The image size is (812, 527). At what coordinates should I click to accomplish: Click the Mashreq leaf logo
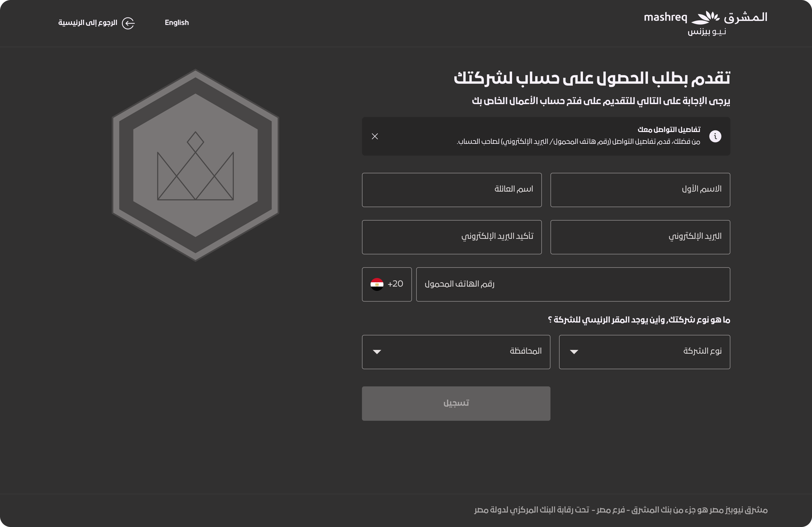click(705, 18)
